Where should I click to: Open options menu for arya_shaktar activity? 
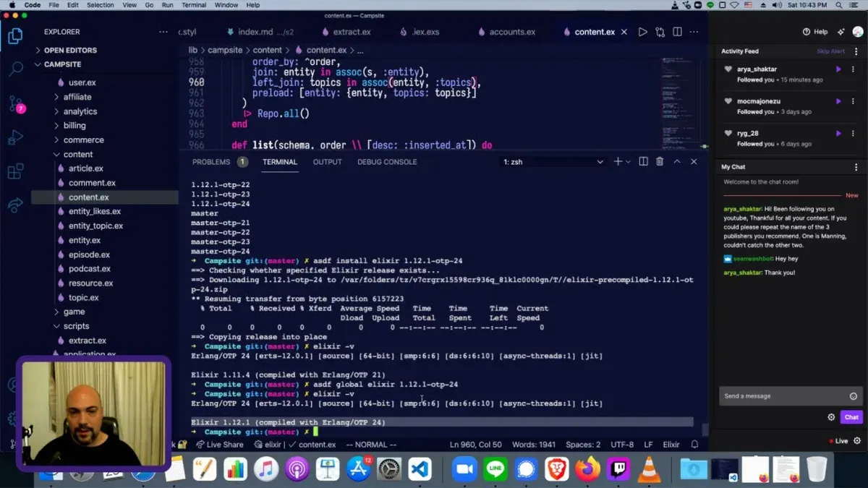854,69
